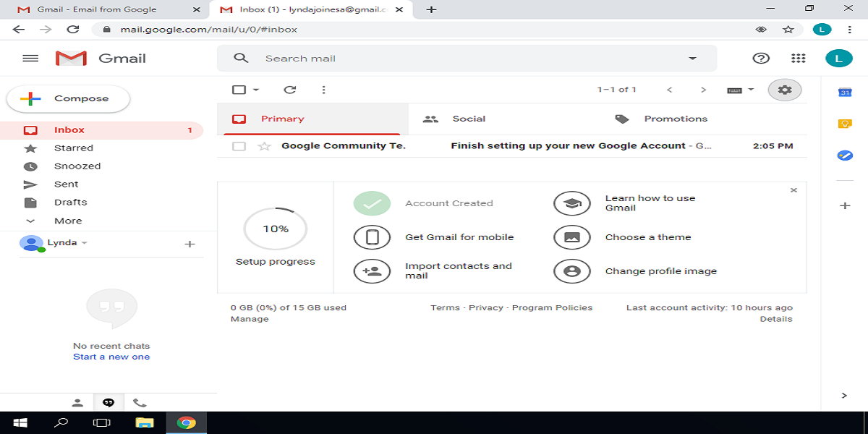
Task: Open the Google Account avatar in Gmail header
Action: pos(838,59)
